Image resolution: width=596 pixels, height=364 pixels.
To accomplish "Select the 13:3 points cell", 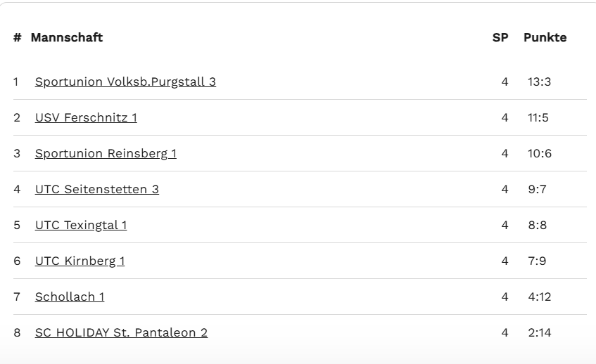I will 540,82.
